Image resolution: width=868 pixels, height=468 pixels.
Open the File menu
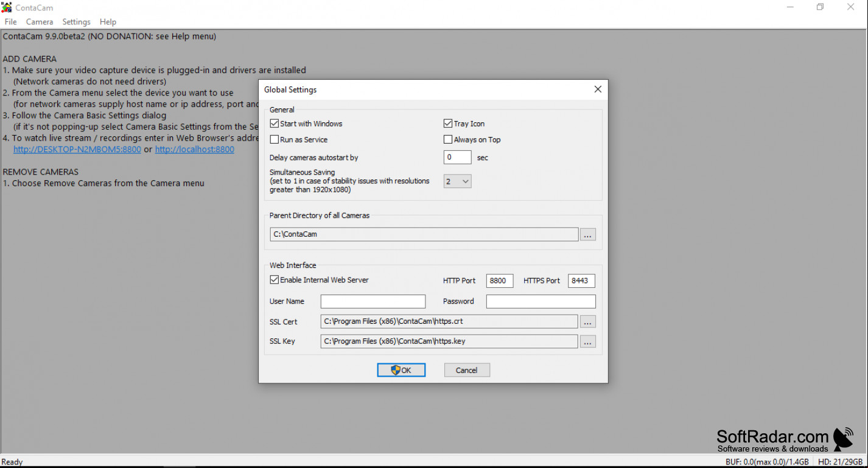click(x=10, y=22)
